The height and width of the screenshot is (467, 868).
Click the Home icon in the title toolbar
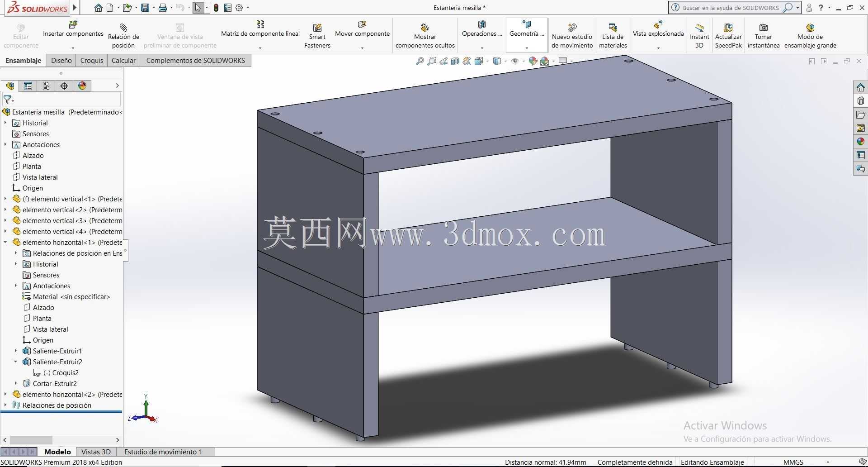(x=98, y=8)
